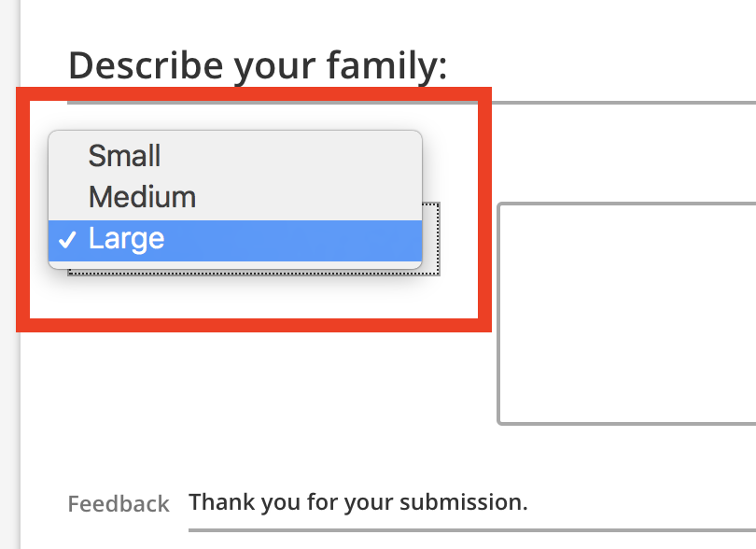Select the Small option in the dropdown
Image resolution: width=756 pixels, height=549 pixels.
click(124, 155)
